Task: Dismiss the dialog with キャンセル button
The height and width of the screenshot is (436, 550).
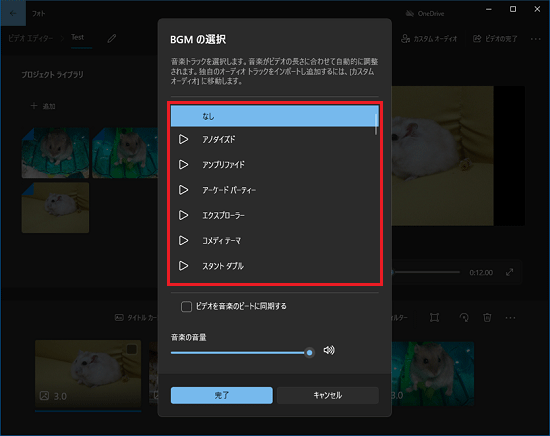Action: point(328,395)
